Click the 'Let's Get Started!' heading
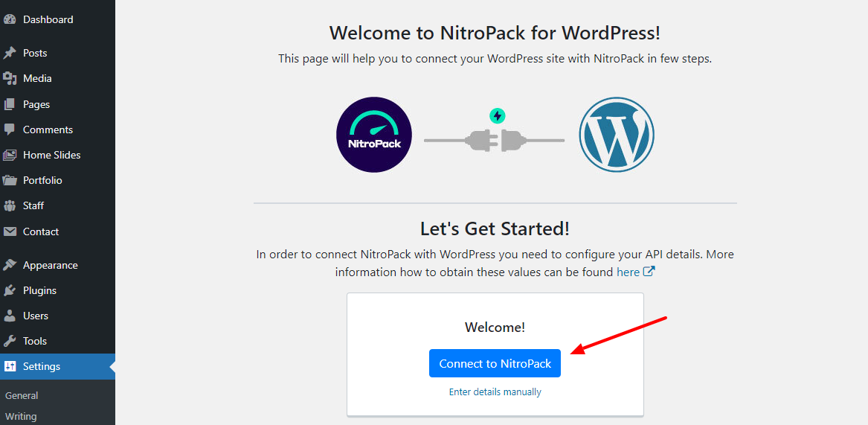This screenshot has width=868, height=425. pos(495,229)
